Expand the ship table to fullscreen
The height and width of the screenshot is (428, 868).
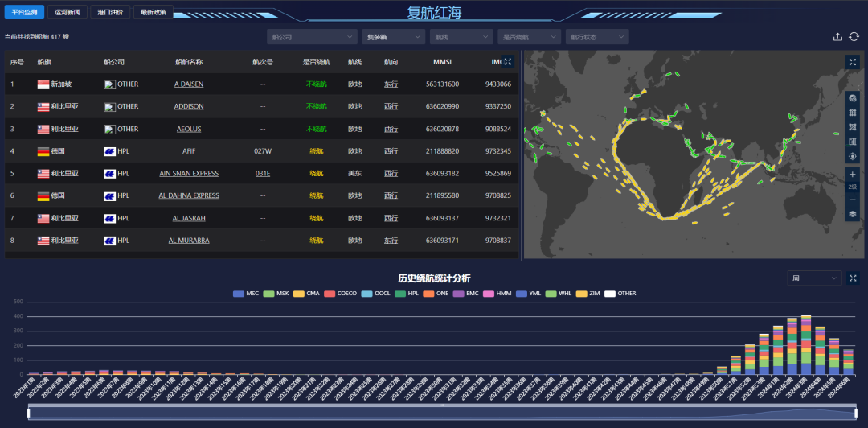[507, 62]
